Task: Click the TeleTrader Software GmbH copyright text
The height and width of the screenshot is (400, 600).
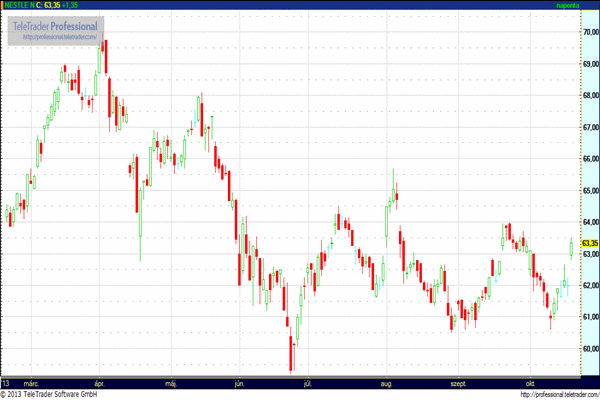Action: (x=48, y=394)
